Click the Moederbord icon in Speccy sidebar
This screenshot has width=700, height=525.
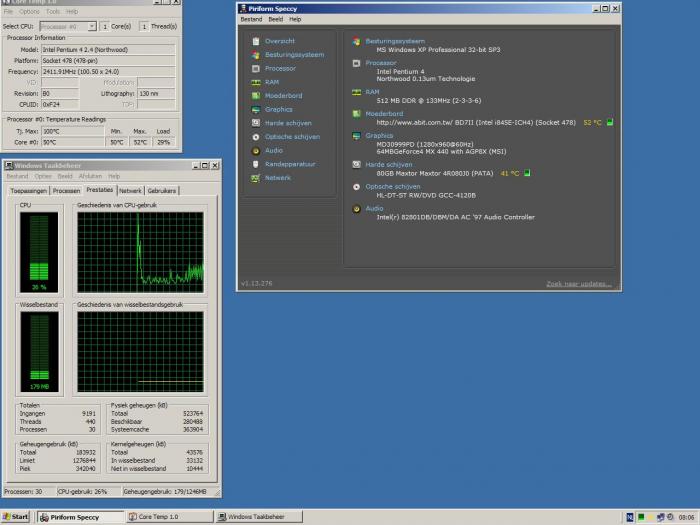pos(256,96)
